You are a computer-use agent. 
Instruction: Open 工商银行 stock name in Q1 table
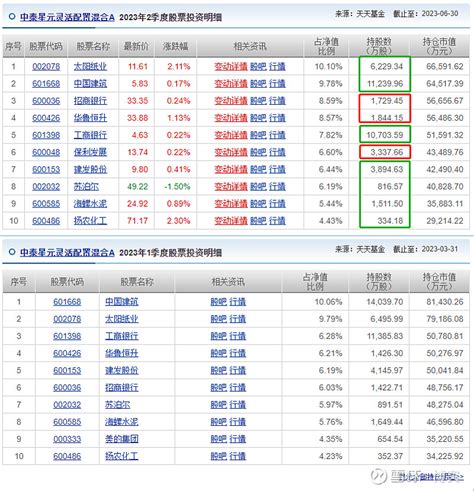[x=122, y=336]
